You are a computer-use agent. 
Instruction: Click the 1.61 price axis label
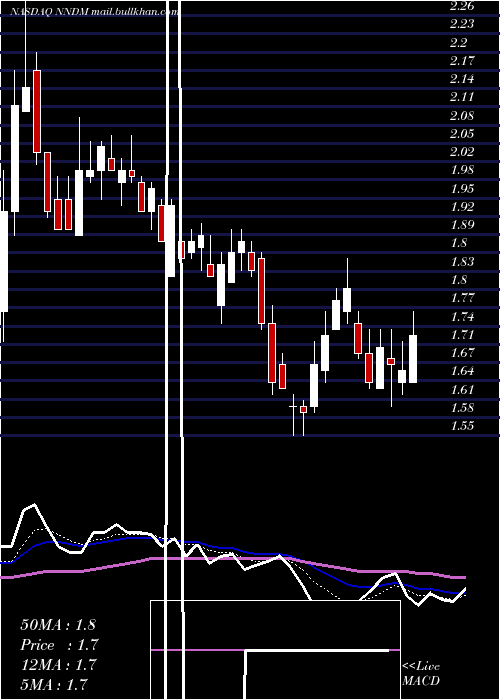tap(462, 389)
